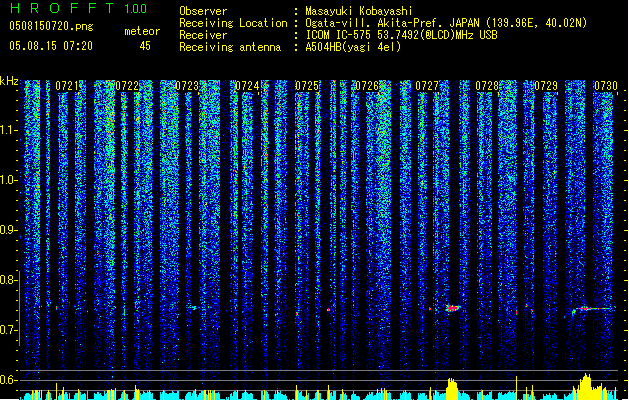Click the 1.1 kHz axis label

coord(8,130)
